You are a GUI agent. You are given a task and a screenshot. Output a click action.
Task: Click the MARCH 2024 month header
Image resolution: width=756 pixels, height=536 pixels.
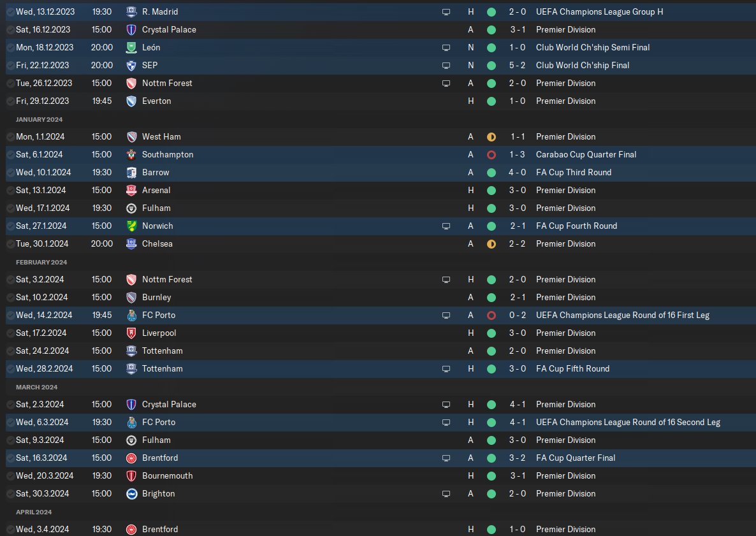[36, 387]
